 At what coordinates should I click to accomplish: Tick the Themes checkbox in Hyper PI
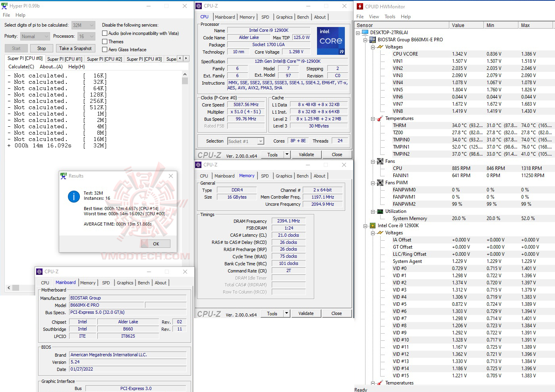tap(105, 42)
